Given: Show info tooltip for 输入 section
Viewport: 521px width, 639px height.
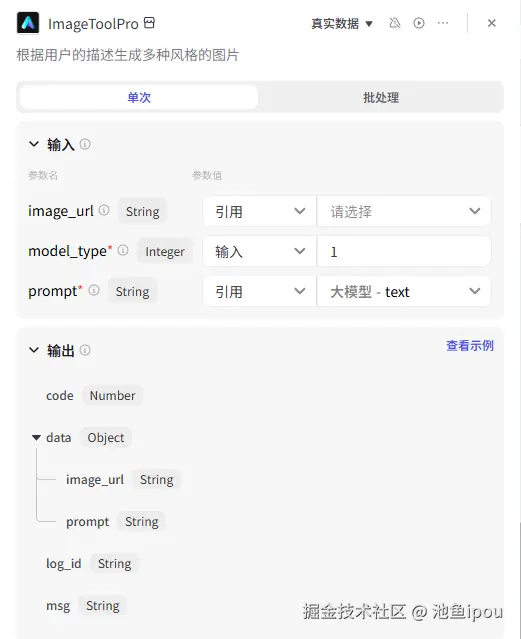Looking at the screenshot, I should (85, 144).
